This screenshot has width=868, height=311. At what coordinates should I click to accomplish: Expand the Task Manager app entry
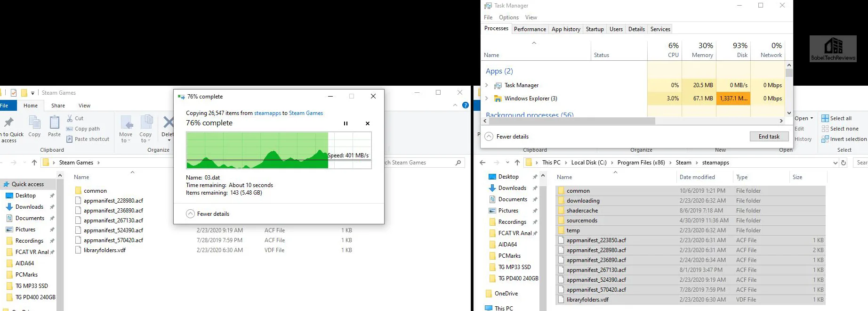pos(487,85)
